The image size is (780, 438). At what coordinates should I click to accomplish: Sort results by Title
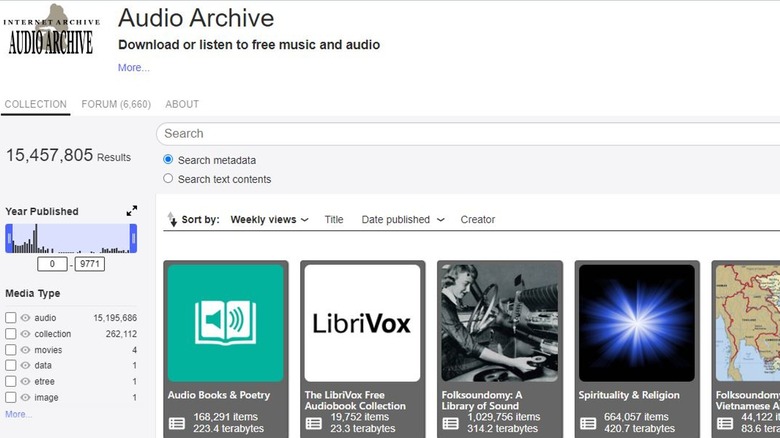click(x=334, y=219)
